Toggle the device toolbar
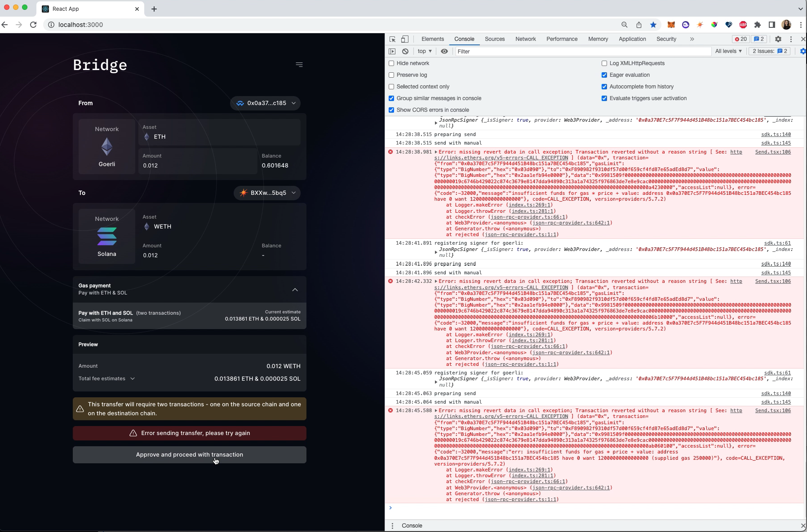The image size is (807, 532). pos(405,39)
